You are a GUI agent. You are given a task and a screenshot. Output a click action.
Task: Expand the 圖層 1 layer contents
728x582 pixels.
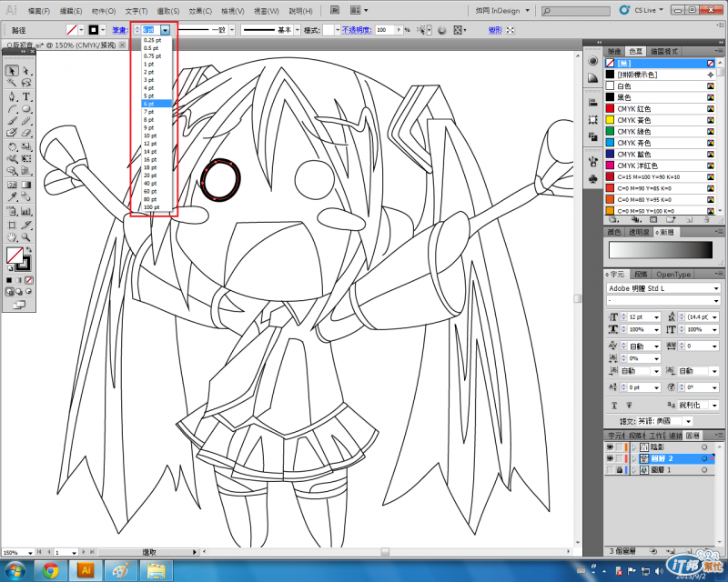(634, 470)
